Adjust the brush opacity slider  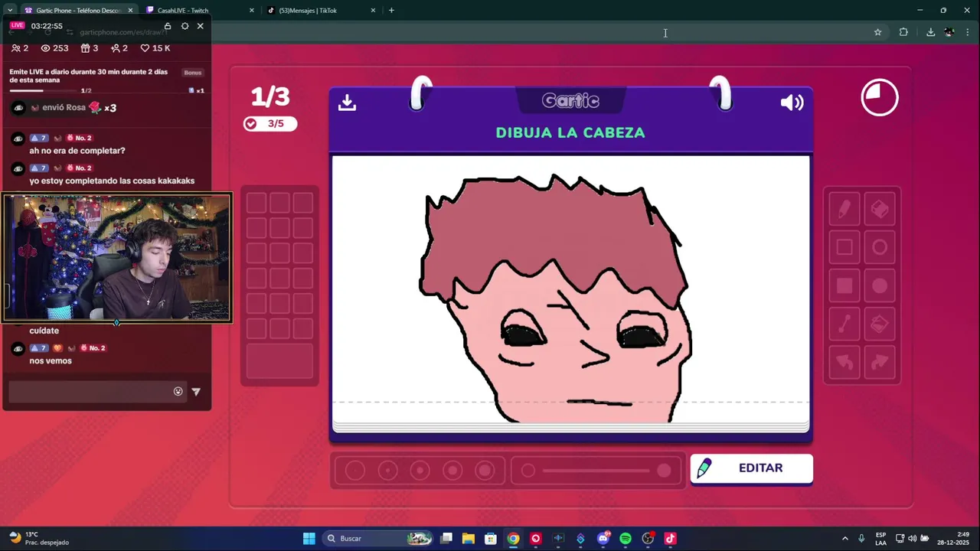click(596, 471)
